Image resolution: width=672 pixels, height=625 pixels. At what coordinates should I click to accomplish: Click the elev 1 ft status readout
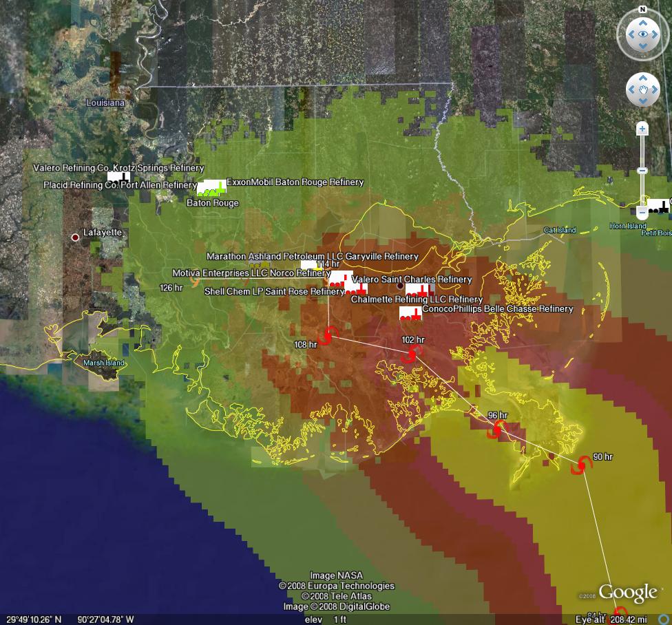[x=325, y=619]
